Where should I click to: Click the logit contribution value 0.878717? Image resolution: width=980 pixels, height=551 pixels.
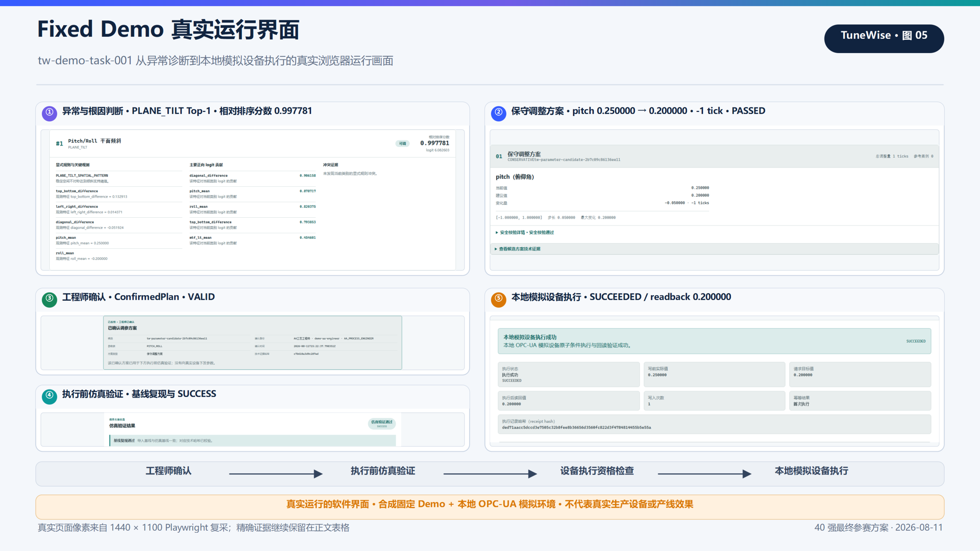point(308,191)
